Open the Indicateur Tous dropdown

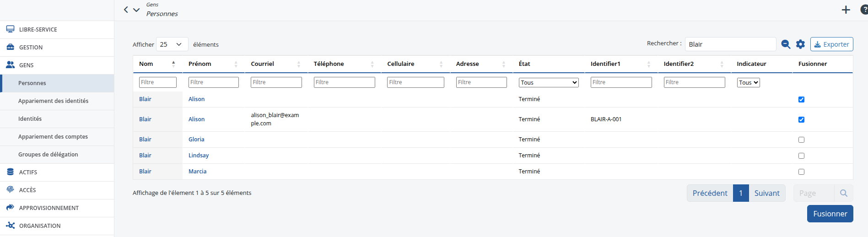[x=748, y=82]
